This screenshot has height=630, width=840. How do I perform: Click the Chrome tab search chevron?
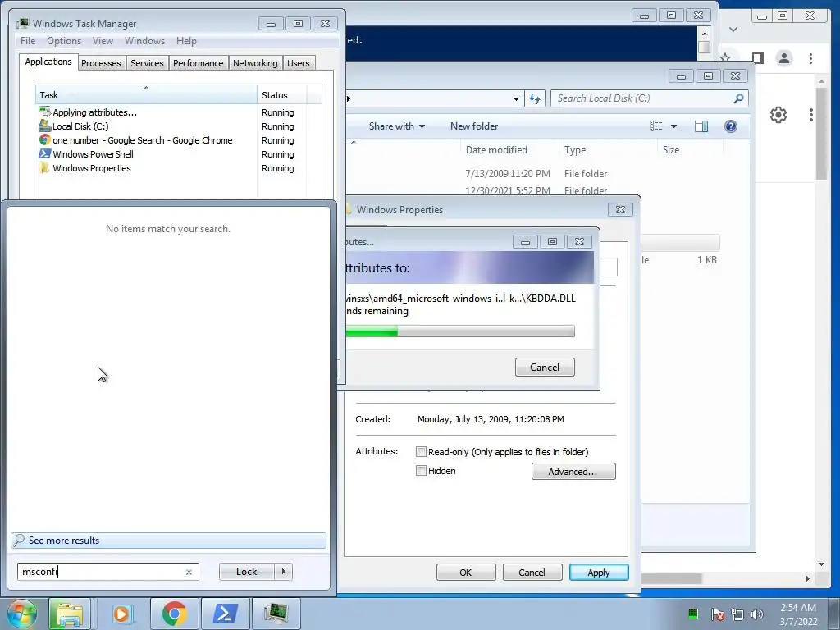click(x=733, y=30)
